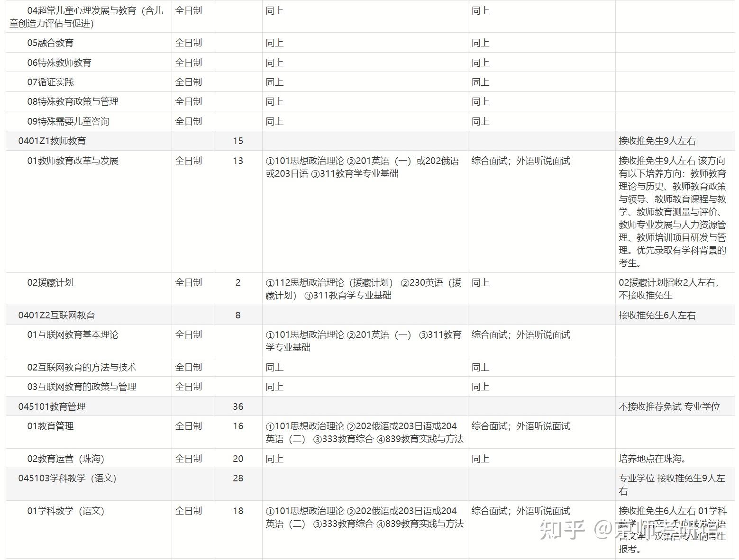Click '接收推免生6人左右' in 0401Z2 row

(657, 315)
